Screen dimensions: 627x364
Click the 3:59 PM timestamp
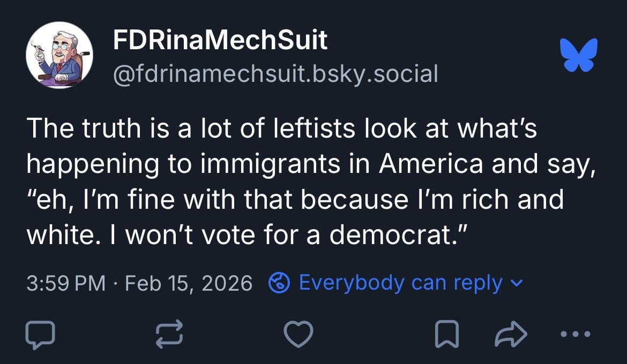coord(66,283)
